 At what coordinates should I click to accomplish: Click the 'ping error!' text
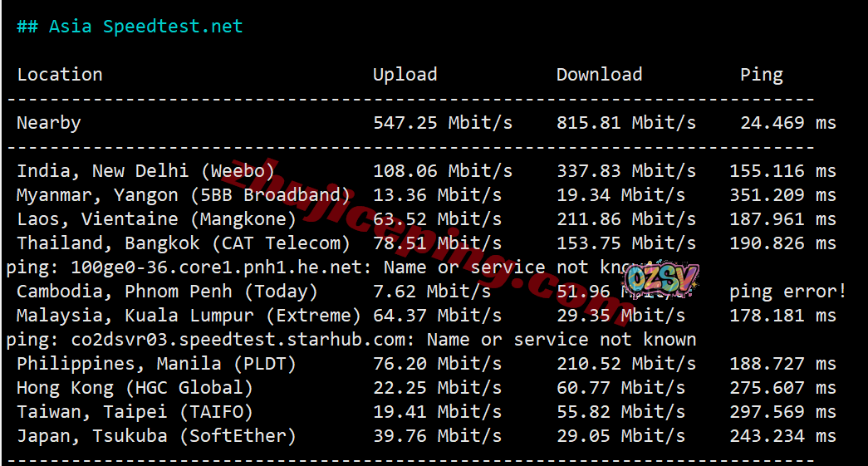[787, 292]
